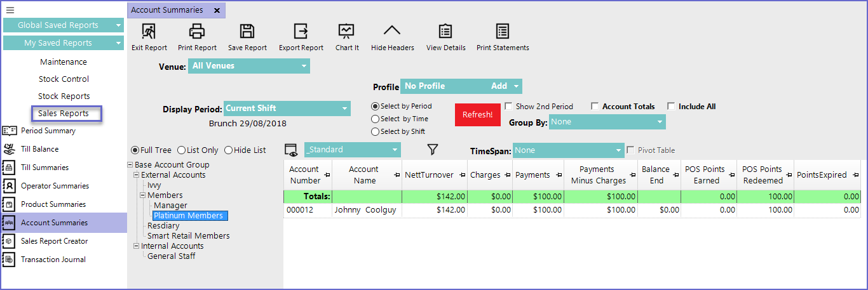Click the View Details clipboard icon

tap(445, 32)
